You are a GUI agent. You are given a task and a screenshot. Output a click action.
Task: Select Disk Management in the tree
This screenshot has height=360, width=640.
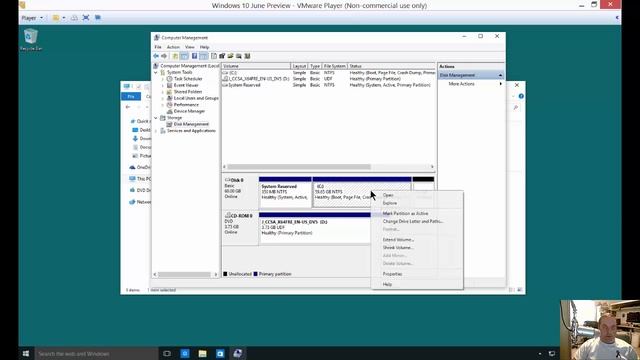coord(191,124)
